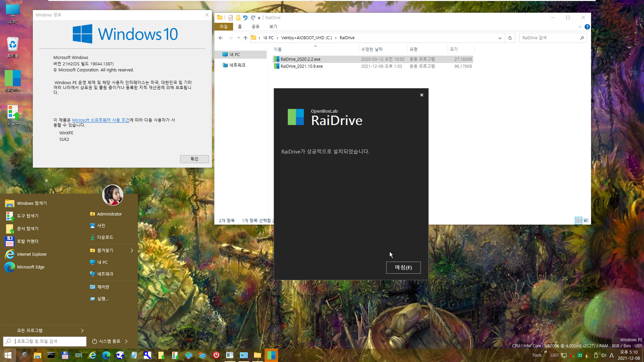Switch to RaiDrive installer taskbar icon
This screenshot has width=644, height=362.
point(271,355)
